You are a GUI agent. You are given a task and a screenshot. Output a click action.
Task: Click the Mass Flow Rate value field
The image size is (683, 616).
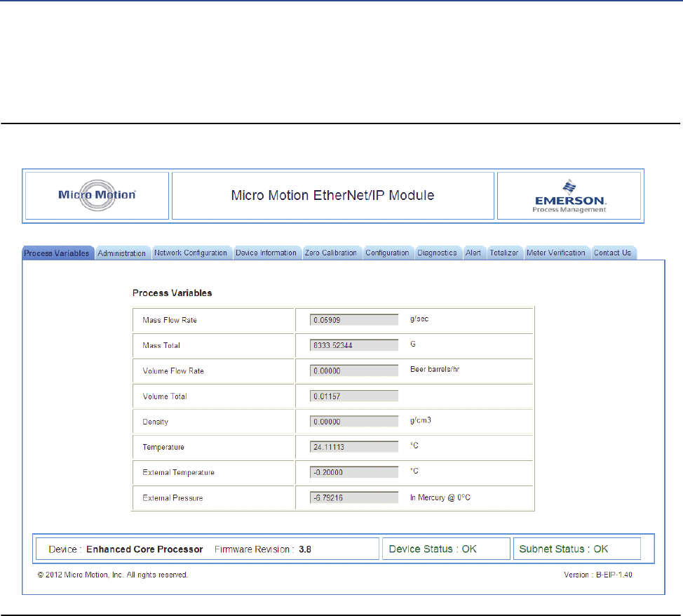(x=354, y=319)
